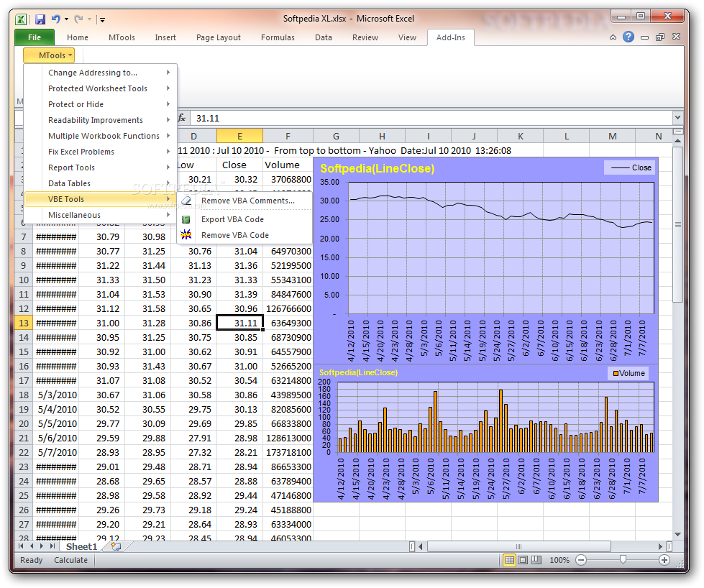Screen dimensions: 704x588
Task: Save the workbook from the quick access toolbar
Action: point(40,19)
